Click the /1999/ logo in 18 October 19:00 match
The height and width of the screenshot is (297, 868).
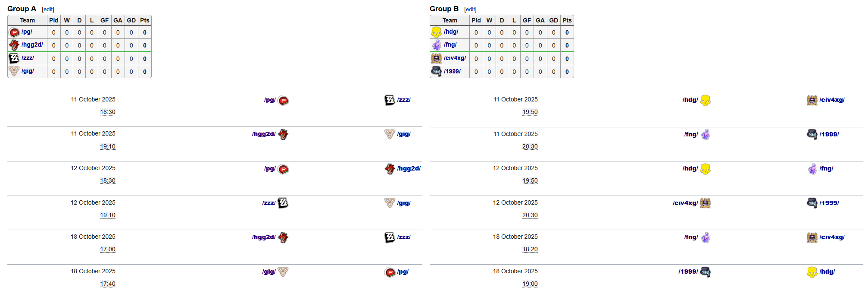tap(706, 272)
